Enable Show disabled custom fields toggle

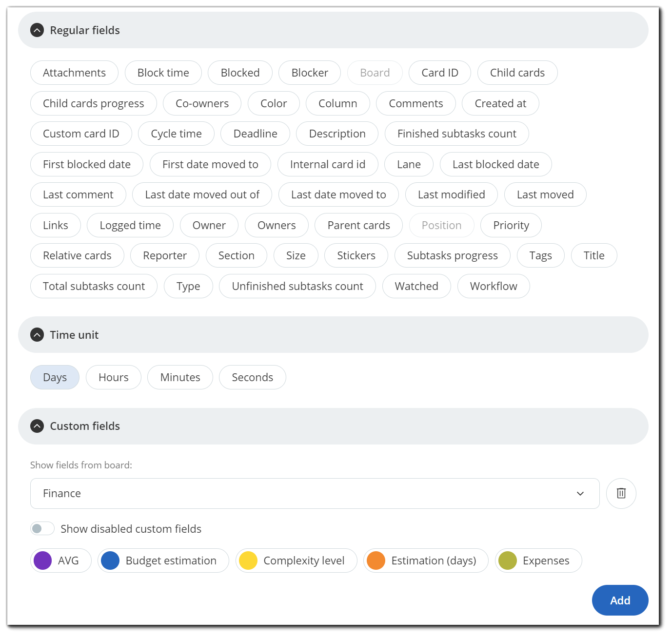point(42,529)
